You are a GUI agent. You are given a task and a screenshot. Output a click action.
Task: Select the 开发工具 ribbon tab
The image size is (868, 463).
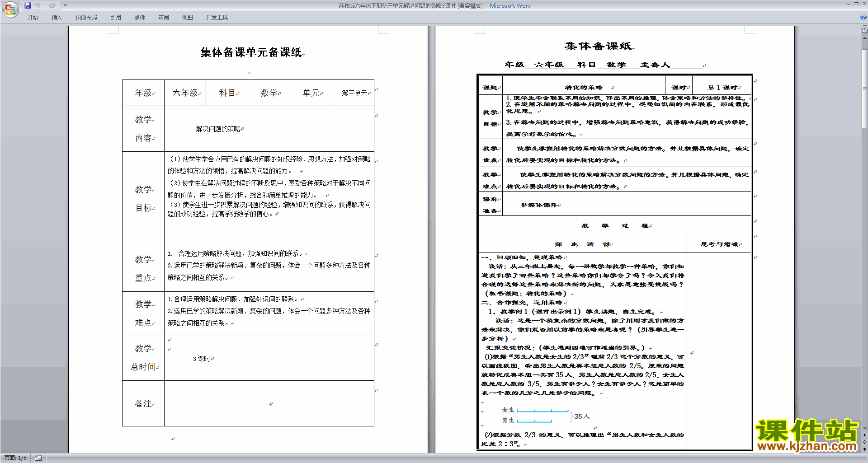coord(217,18)
